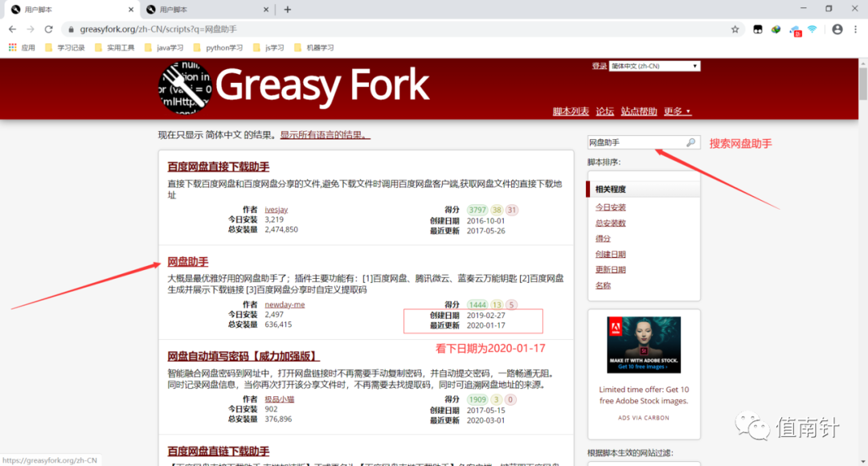Open the 应用 apps grid shortcut
The image size is (868, 466).
(22, 47)
